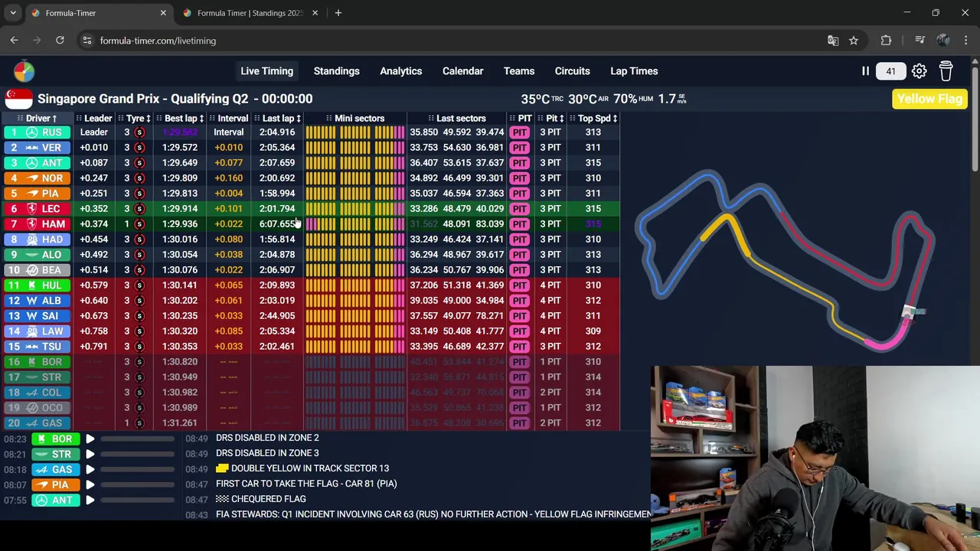Click the McLaren logo in NOR row
980x551 pixels.
pos(32,178)
